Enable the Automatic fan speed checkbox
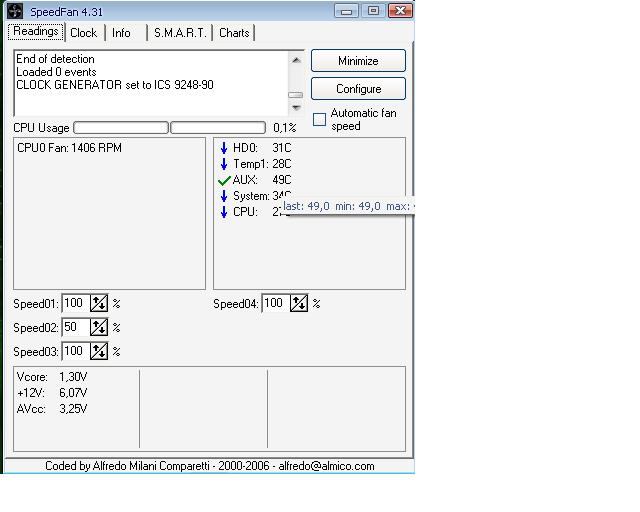The width and height of the screenshot is (640, 512). [x=319, y=120]
